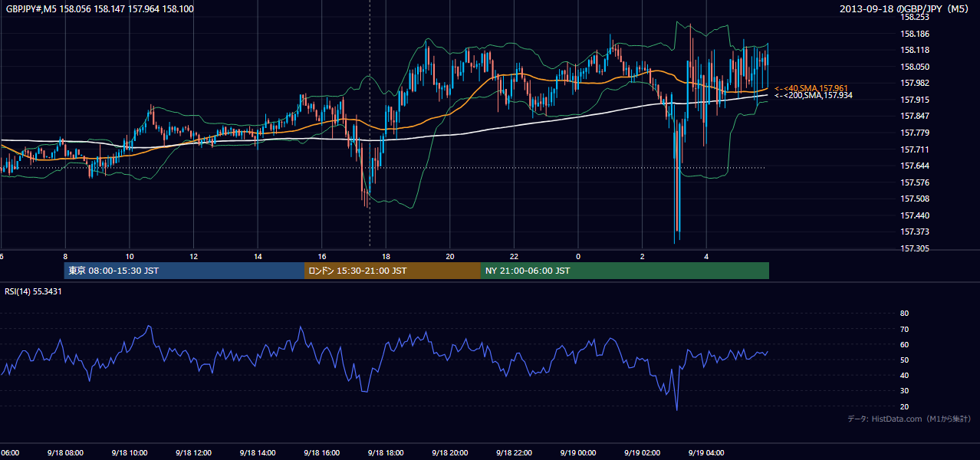Click price axis label 157.779
Screen dimensions: 980x460
pos(915,133)
